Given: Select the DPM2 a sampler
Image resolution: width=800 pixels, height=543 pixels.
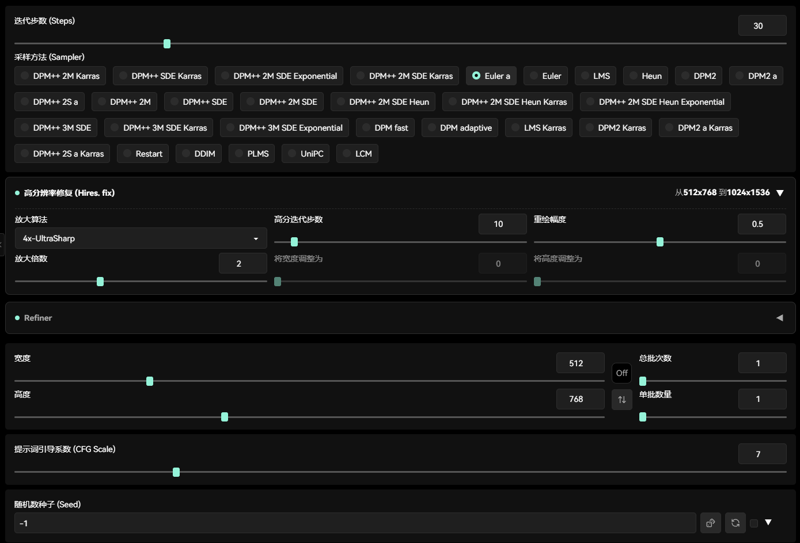Looking at the screenshot, I should pos(756,76).
